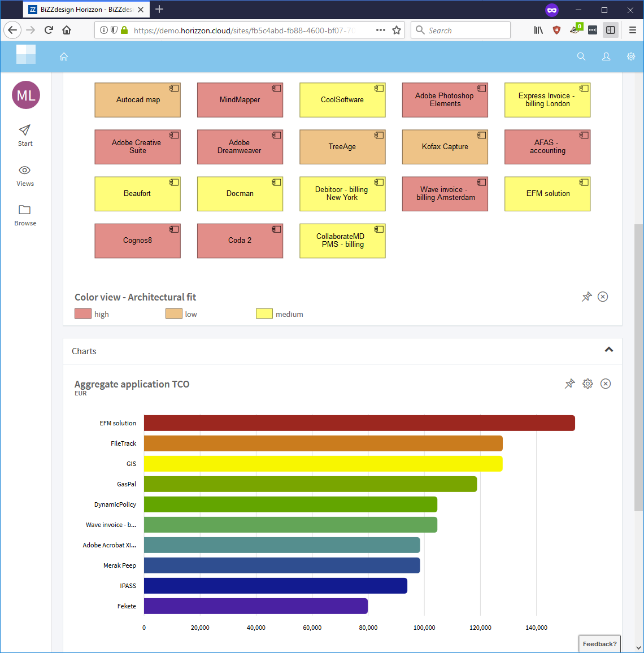Pin the Architectural fit color view
Image resolution: width=644 pixels, height=653 pixels.
click(x=586, y=297)
